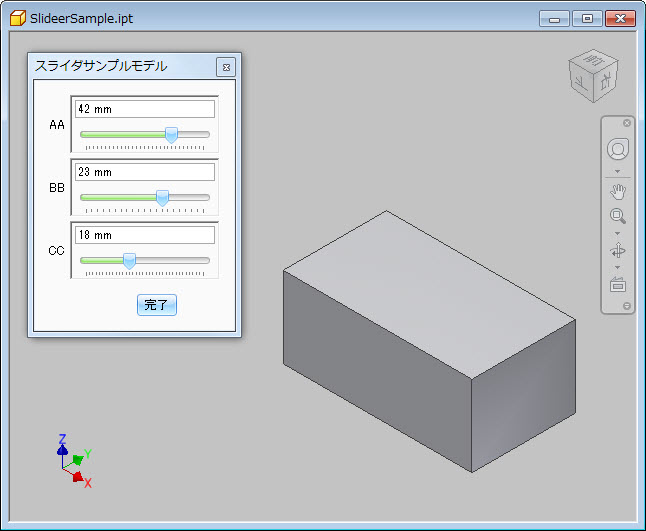Click the SlideerSample.ipt part file icon

[17, 17]
